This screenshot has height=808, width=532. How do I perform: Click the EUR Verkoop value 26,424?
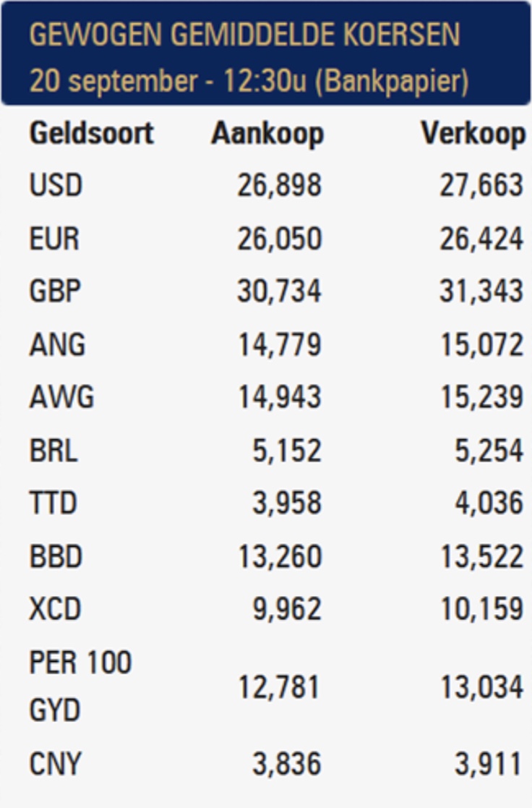pyautogui.click(x=481, y=239)
